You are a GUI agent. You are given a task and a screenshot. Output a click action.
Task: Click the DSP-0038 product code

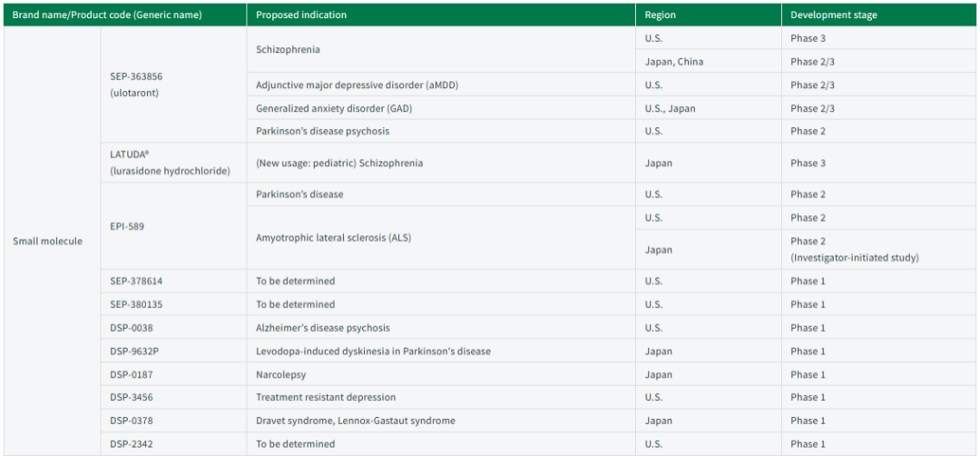coord(132,328)
